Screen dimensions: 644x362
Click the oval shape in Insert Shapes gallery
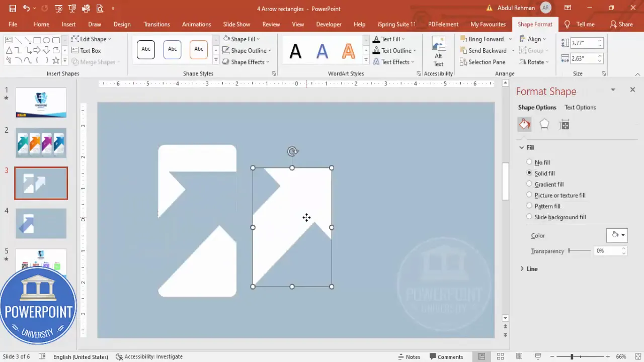tap(46, 40)
